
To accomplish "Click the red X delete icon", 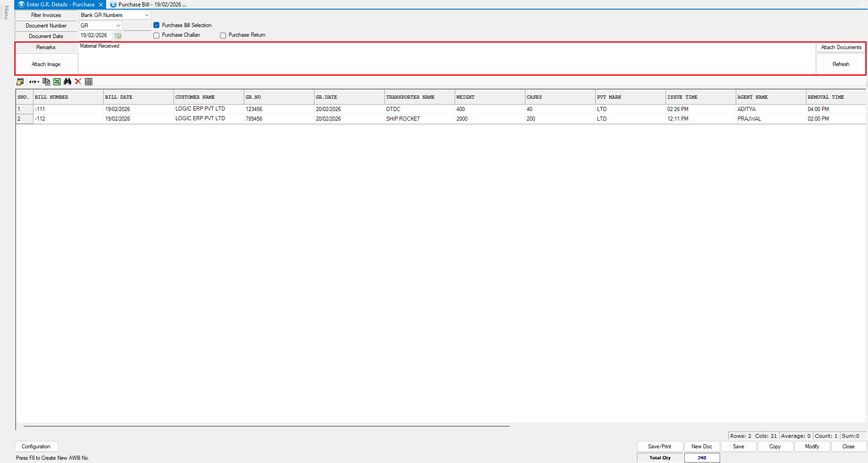I will tap(78, 82).
